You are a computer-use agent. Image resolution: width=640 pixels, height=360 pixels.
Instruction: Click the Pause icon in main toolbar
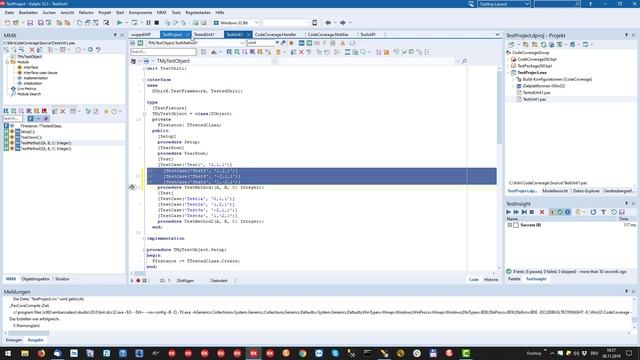149,23
